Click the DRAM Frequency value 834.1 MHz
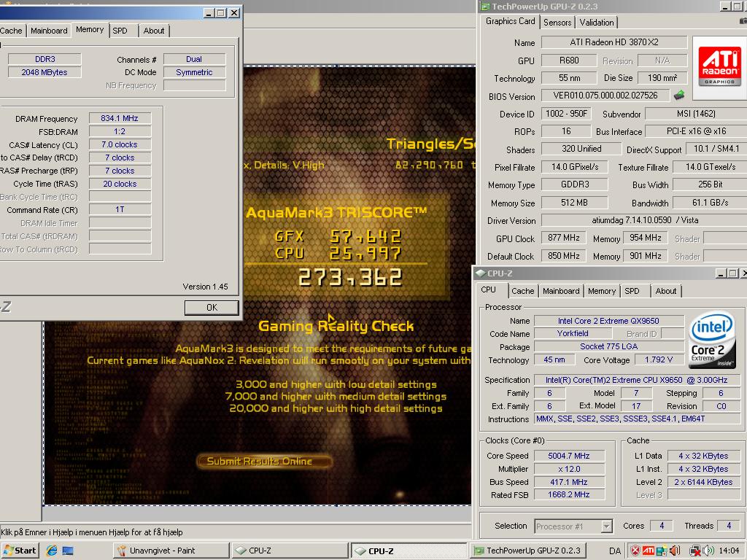This screenshot has height=560, width=747. 120,118
